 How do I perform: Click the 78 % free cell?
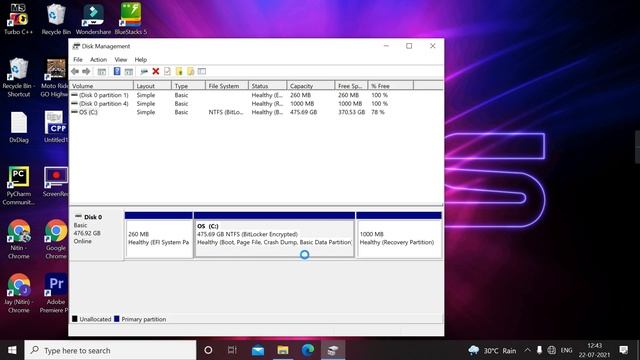[378, 112]
